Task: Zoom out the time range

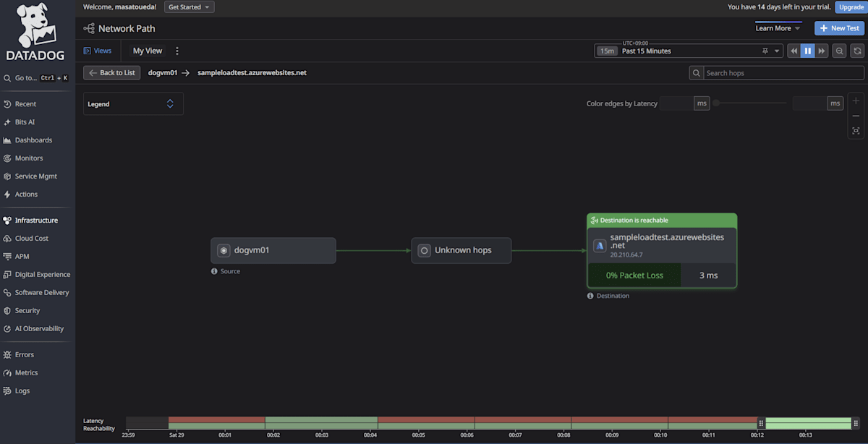Action: (840, 51)
